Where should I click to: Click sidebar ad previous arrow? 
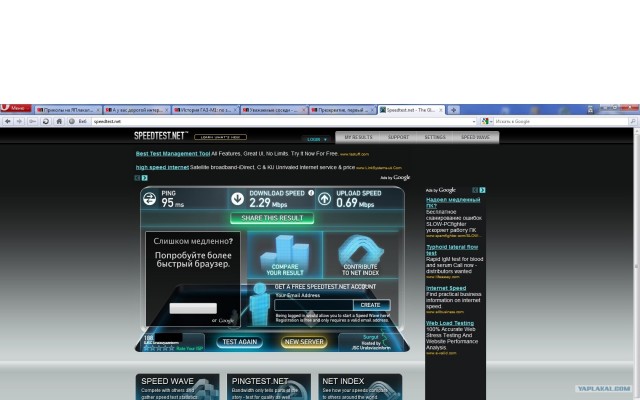[x=475, y=190]
